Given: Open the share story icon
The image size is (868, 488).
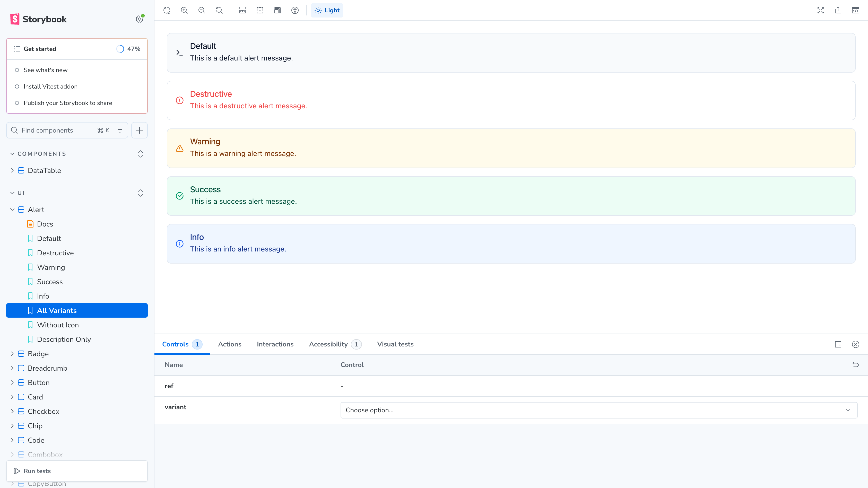Looking at the screenshot, I should pos(838,10).
